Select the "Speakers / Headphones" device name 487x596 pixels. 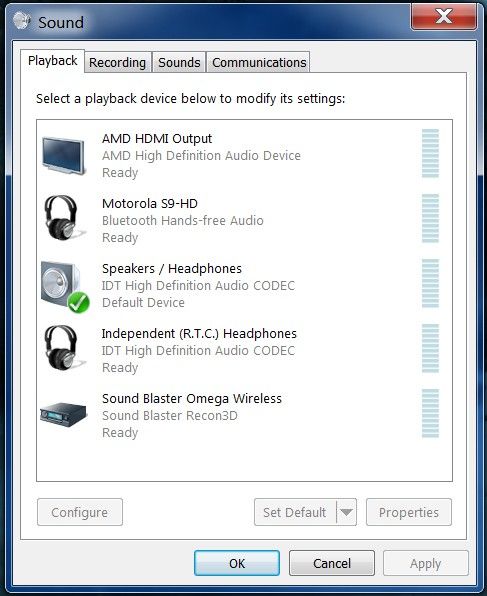172,269
